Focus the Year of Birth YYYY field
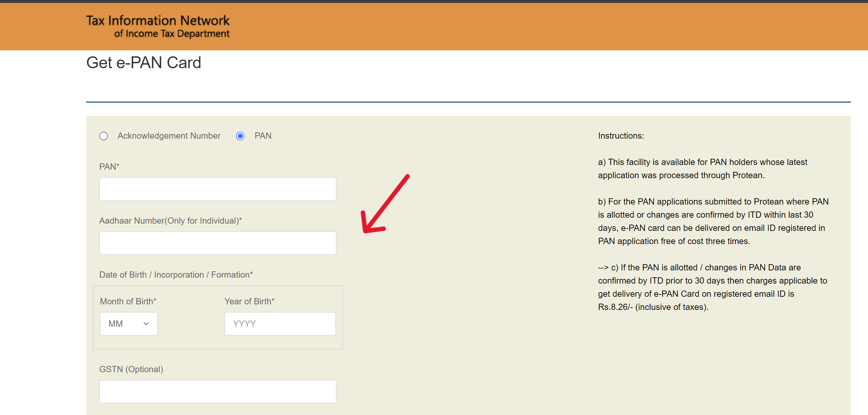The image size is (868, 415). (280, 323)
